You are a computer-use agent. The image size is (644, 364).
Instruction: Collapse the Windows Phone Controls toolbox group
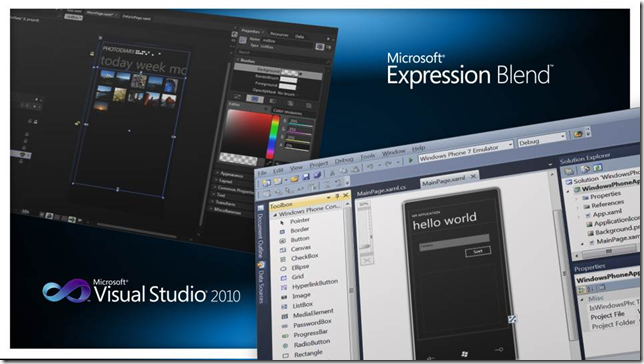pos(275,215)
